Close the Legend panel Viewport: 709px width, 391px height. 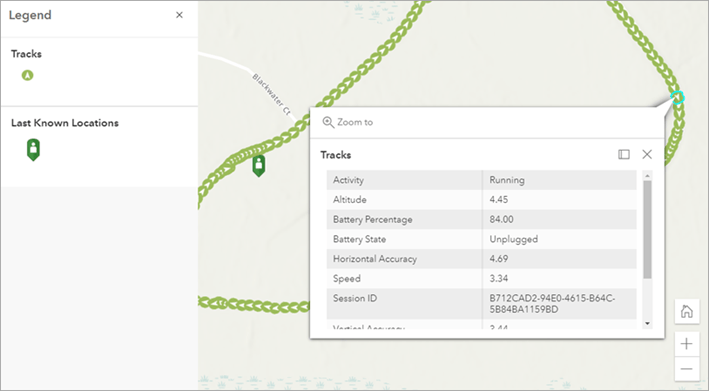click(179, 15)
